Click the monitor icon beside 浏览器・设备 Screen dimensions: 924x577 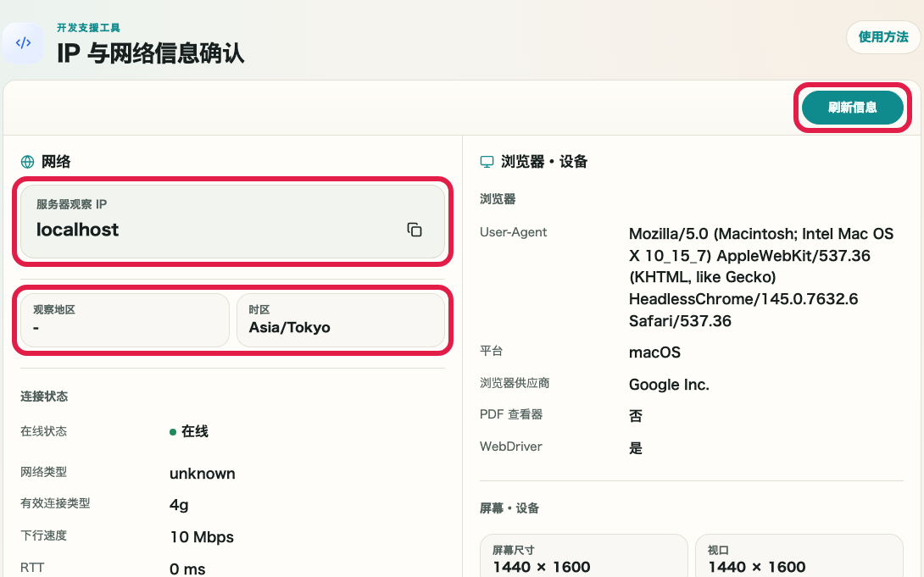click(487, 162)
